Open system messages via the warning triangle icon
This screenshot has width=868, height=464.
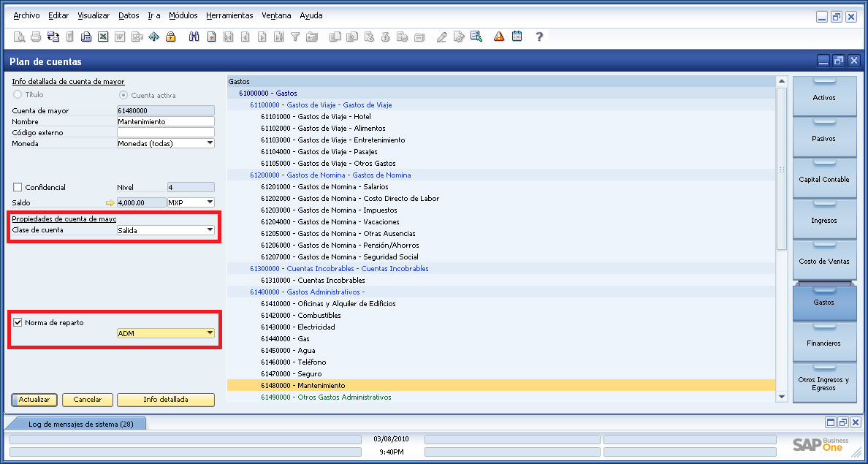click(x=498, y=37)
